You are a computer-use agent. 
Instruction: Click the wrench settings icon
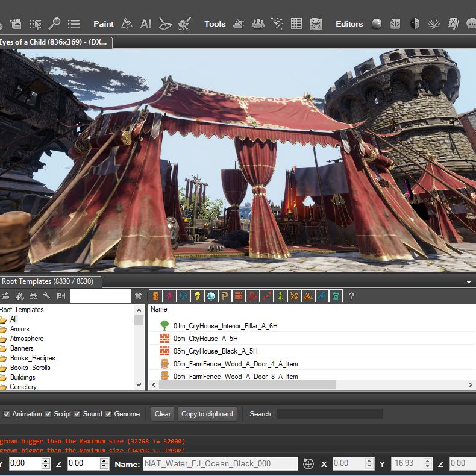pyautogui.click(x=47, y=296)
